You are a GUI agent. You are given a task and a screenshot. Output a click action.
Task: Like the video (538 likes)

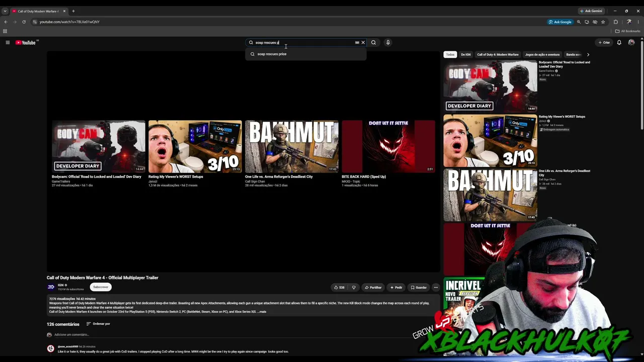tap(339, 288)
